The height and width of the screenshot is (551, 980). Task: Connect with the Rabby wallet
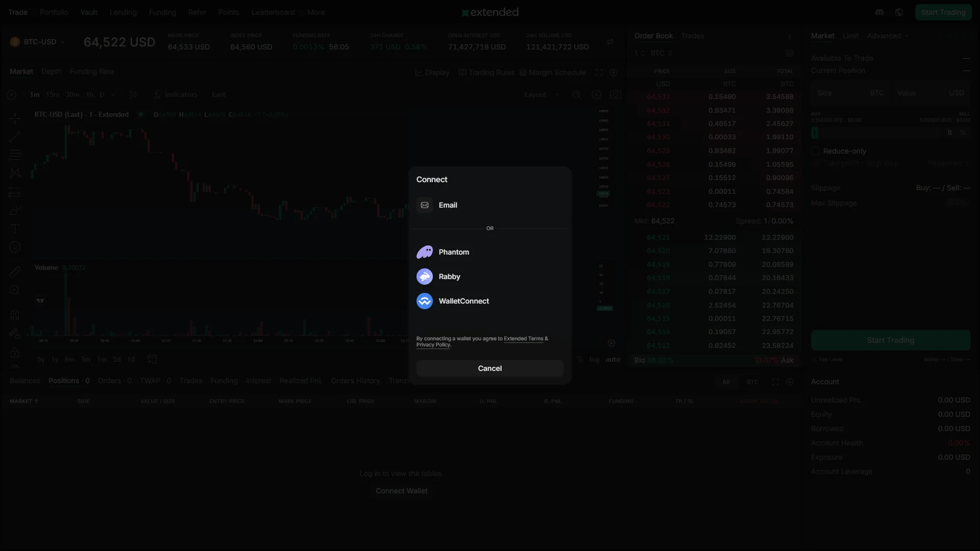pos(489,277)
